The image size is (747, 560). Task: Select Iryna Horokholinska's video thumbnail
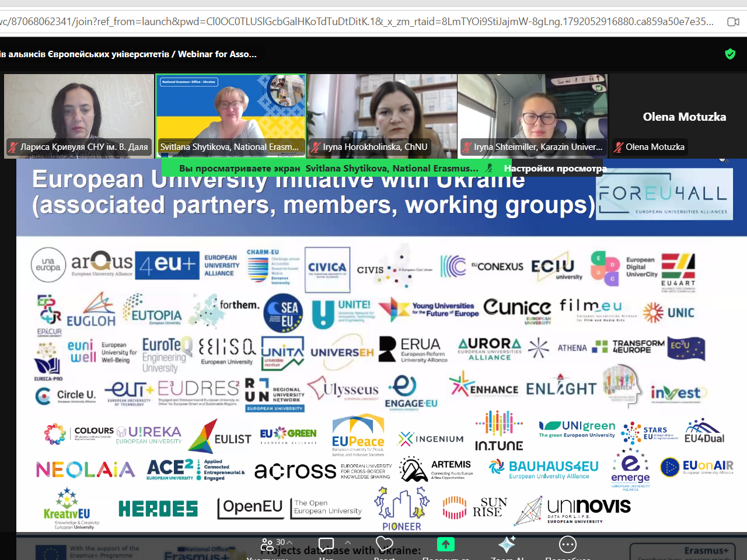pyautogui.click(x=382, y=116)
